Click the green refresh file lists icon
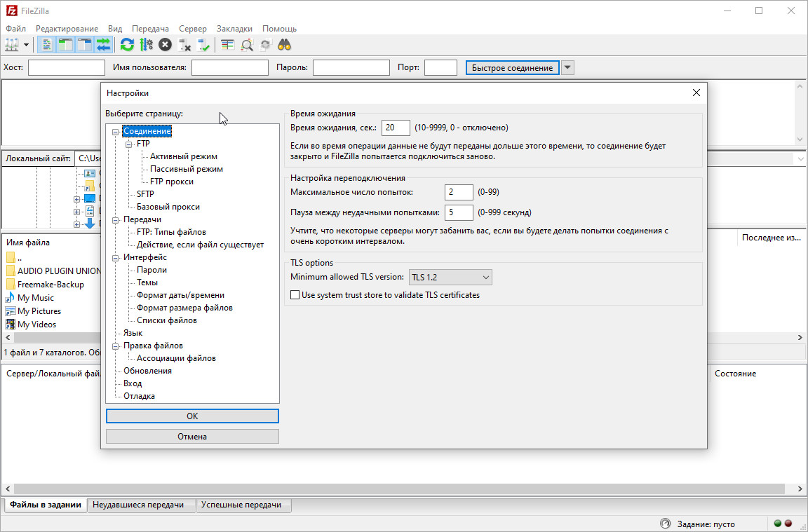Viewport: 808px width, 532px height. [127, 45]
